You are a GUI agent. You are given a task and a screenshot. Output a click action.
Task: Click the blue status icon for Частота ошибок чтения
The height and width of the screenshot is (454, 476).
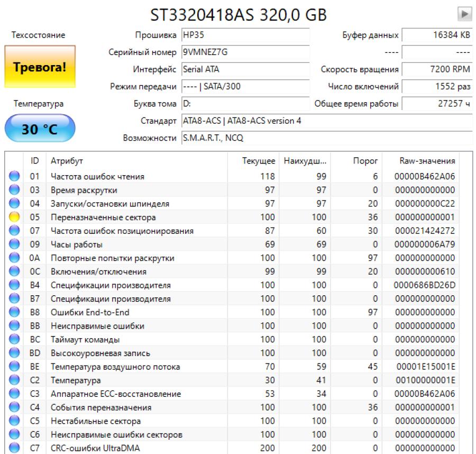pos(14,176)
